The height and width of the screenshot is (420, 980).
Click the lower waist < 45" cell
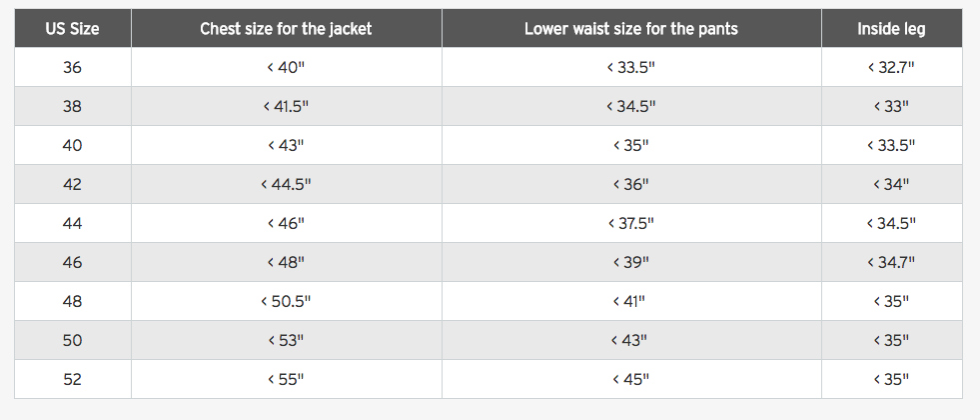pos(631,379)
